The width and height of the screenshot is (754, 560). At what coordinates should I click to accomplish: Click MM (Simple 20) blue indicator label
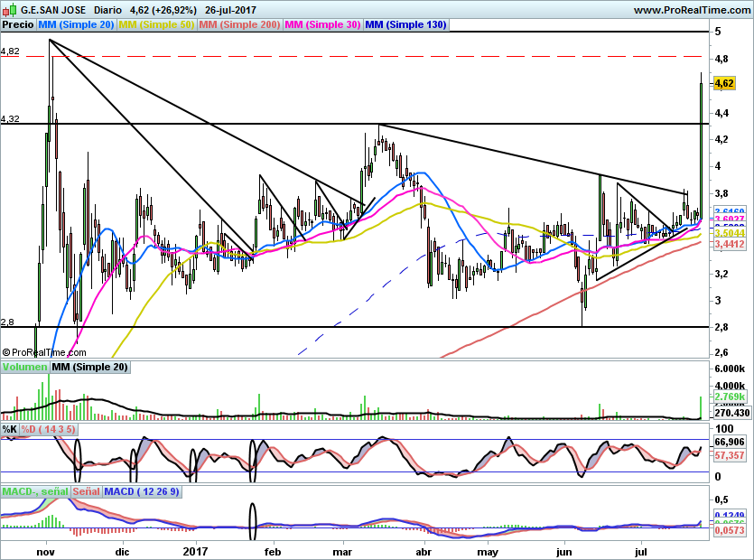[76, 24]
